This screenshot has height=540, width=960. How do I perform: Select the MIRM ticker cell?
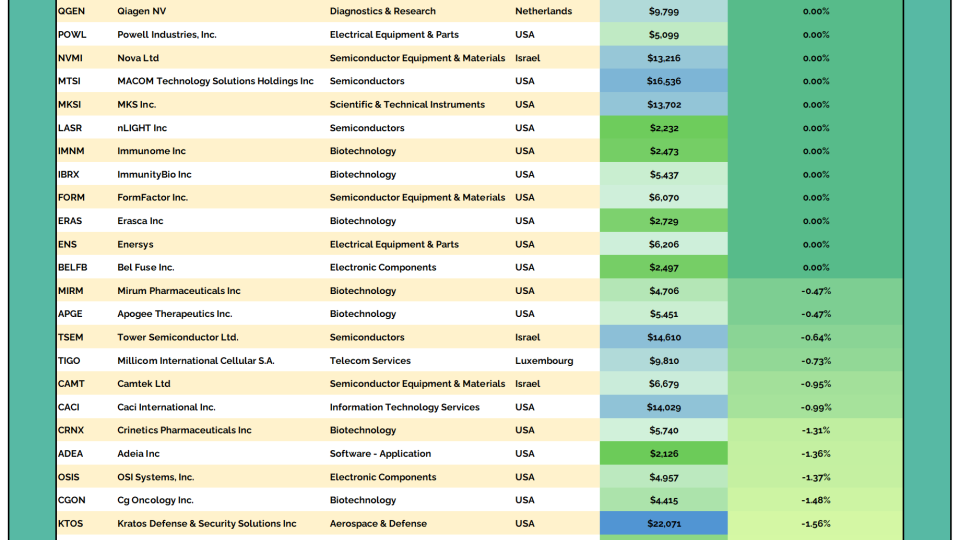pyautogui.click(x=70, y=290)
